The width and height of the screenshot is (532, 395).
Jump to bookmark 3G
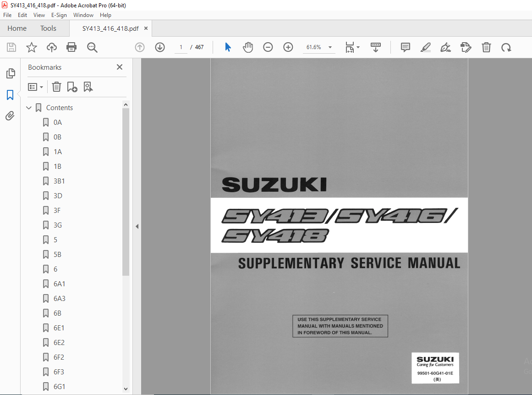point(58,225)
